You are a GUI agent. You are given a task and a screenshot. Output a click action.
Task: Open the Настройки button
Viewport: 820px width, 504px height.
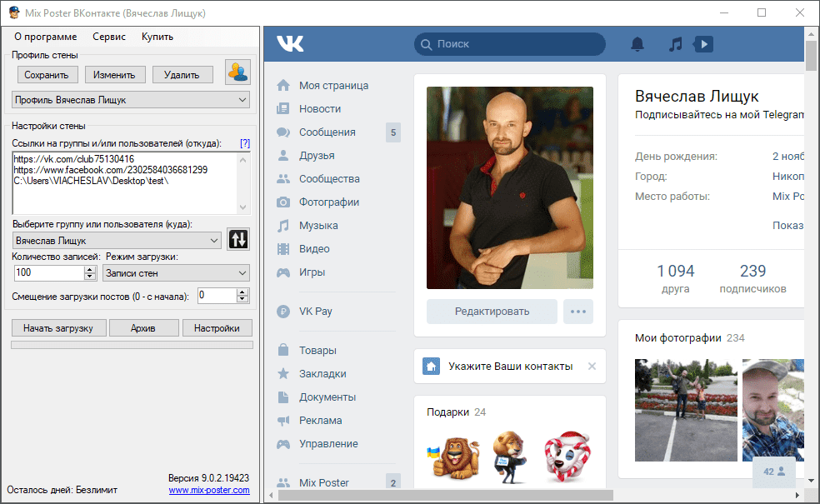217,328
